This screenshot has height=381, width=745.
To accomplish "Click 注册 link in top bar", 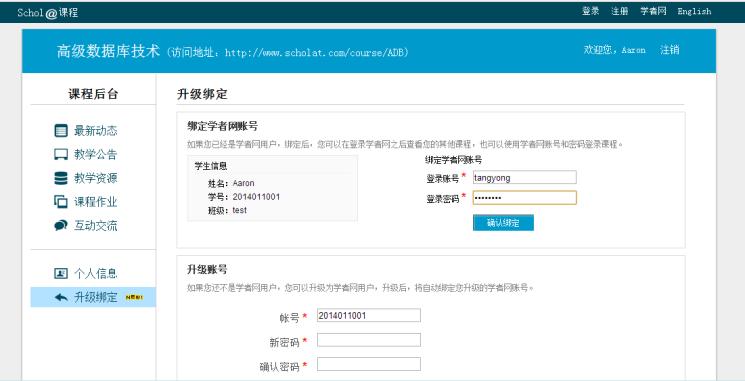I will click(x=620, y=11).
